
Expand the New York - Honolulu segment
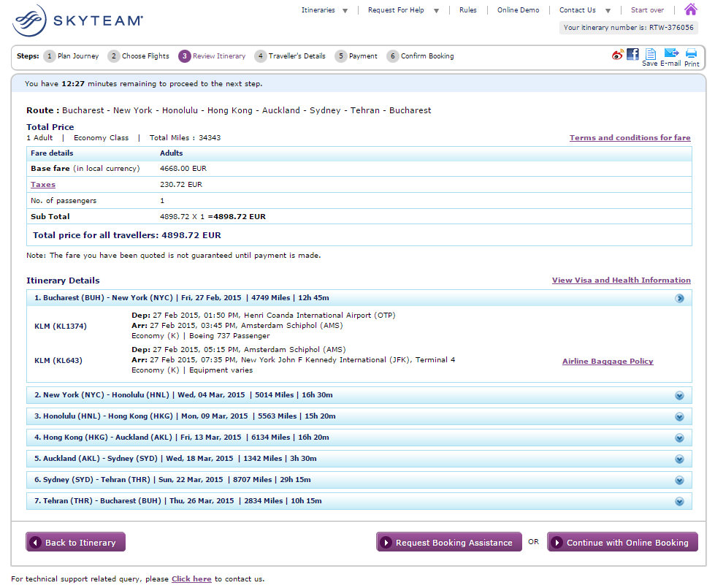pyautogui.click(x=679, y=395)
